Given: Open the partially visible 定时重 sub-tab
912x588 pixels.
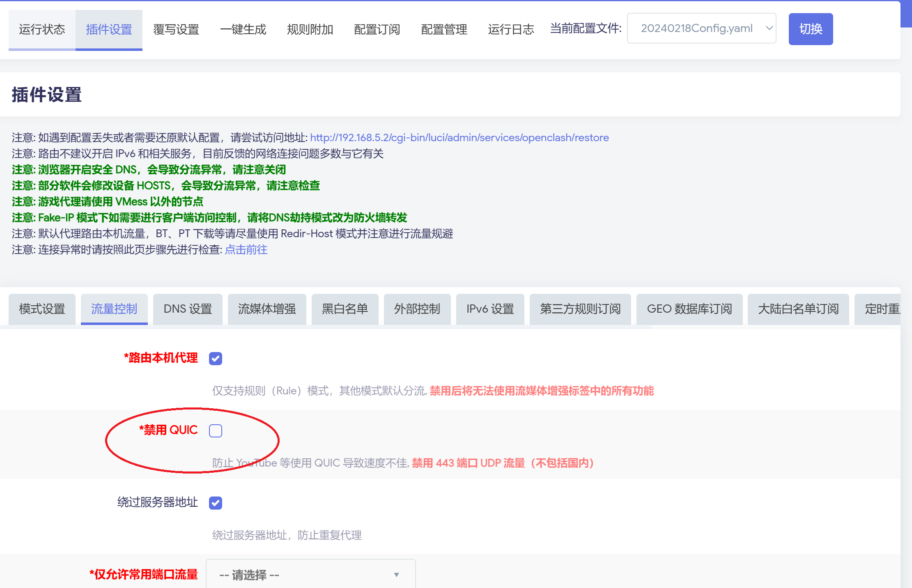Looking at the screenshot, I should pos(878,309).
